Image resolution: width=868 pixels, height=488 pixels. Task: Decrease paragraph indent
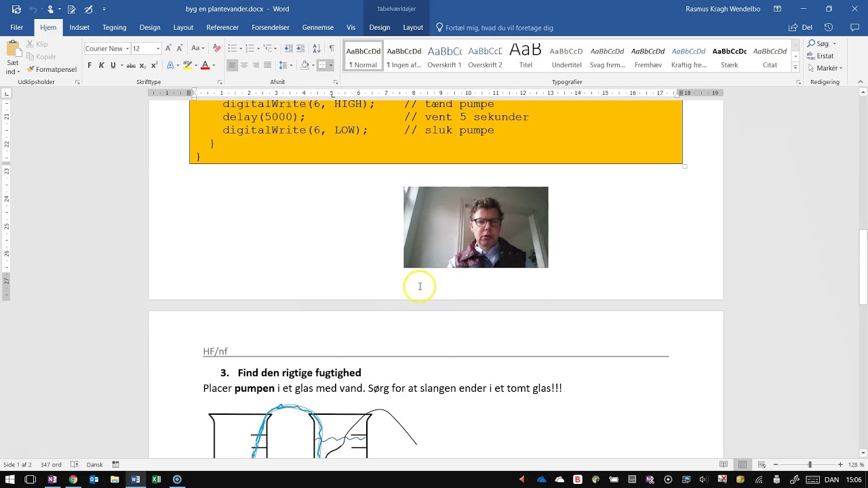(289, 48)
